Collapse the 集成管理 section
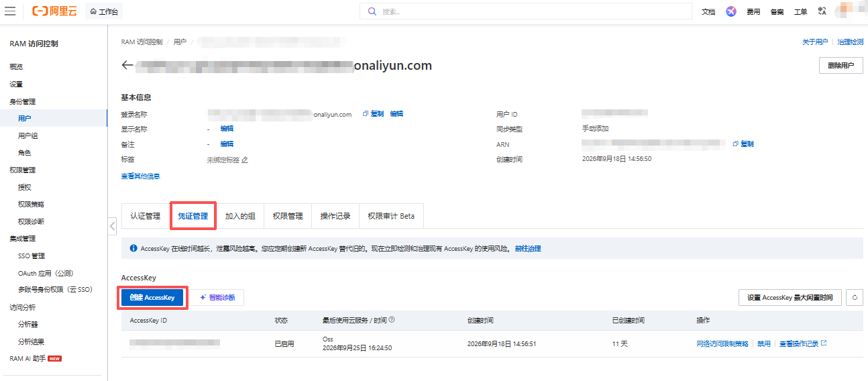Screen dimensions: 868x381 23,238
